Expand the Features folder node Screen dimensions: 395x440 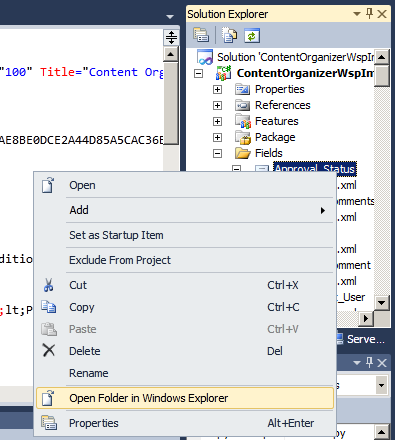pos(217,121)
